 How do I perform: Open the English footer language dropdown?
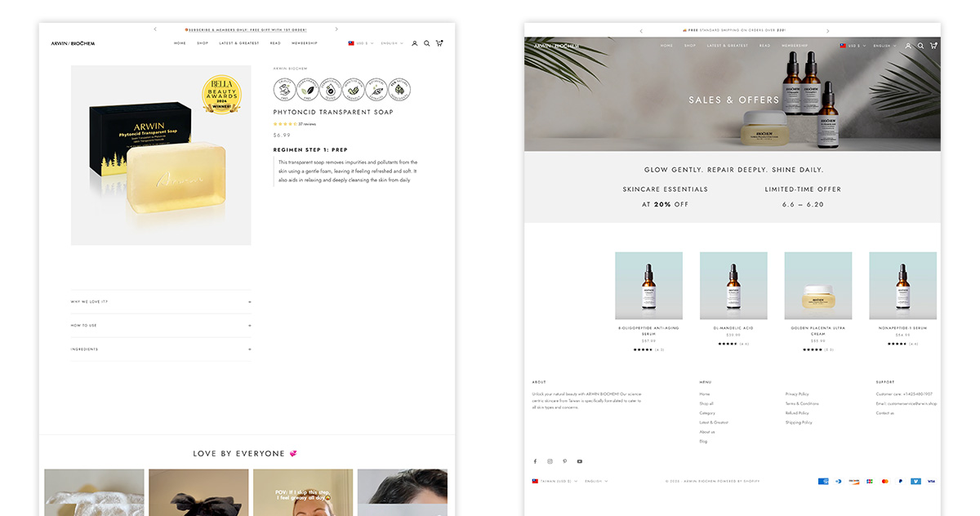[595, 482]
